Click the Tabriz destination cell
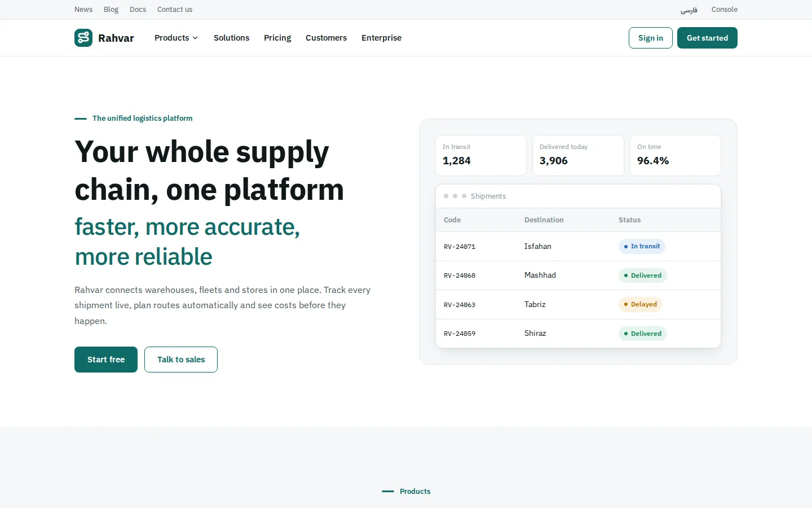 tap(535, 304)
